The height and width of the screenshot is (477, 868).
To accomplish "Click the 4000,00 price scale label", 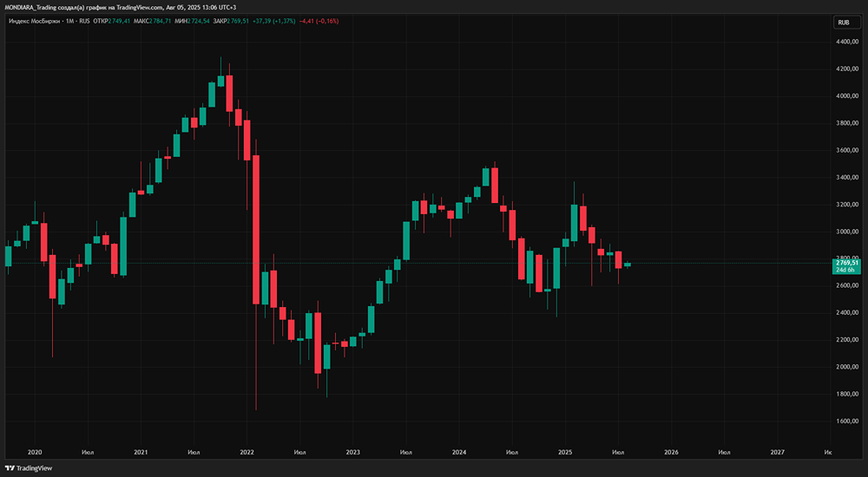I will pos(847,96).
